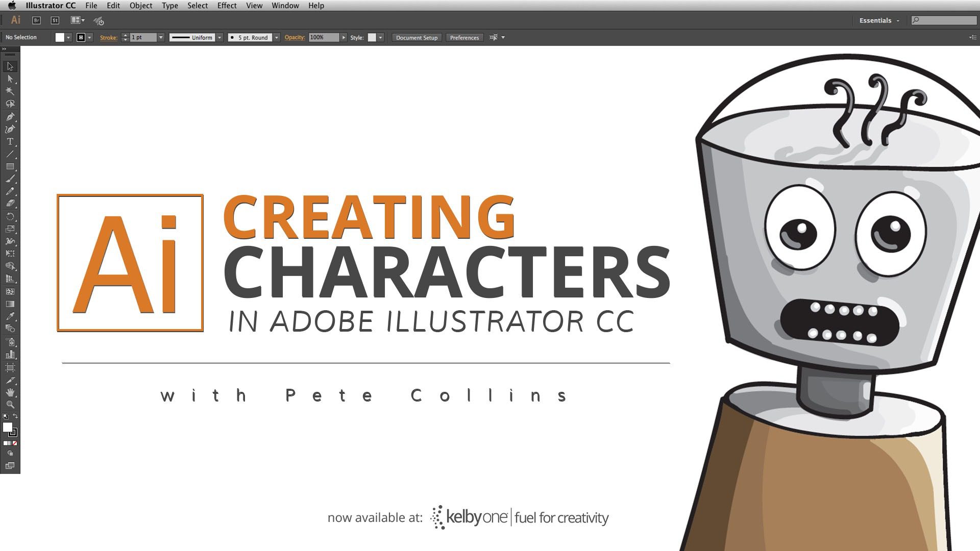This screenshot has height=551, width=980.
Task: Select the Eyedropper tool
Action: tap(10, 316)
